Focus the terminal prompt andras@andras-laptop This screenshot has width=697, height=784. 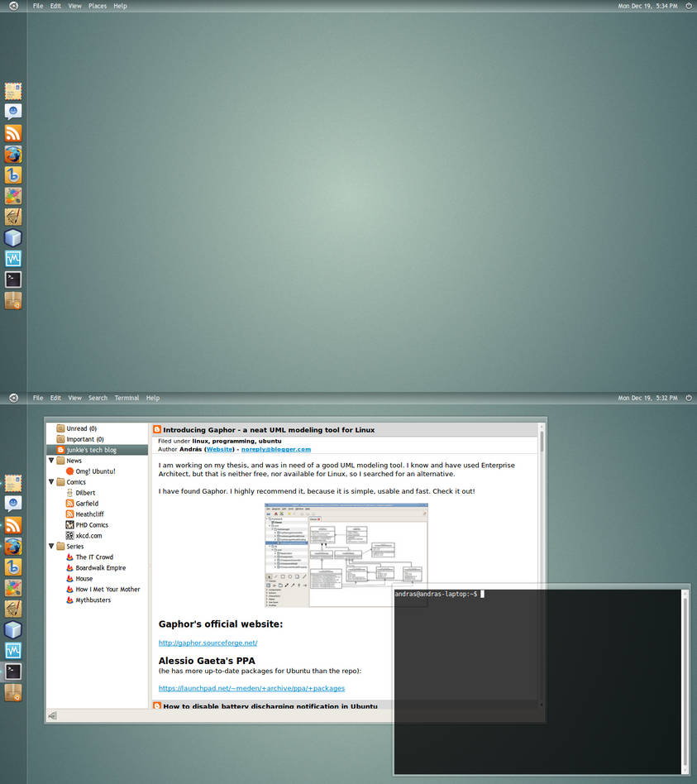click(x=436, y=594)
